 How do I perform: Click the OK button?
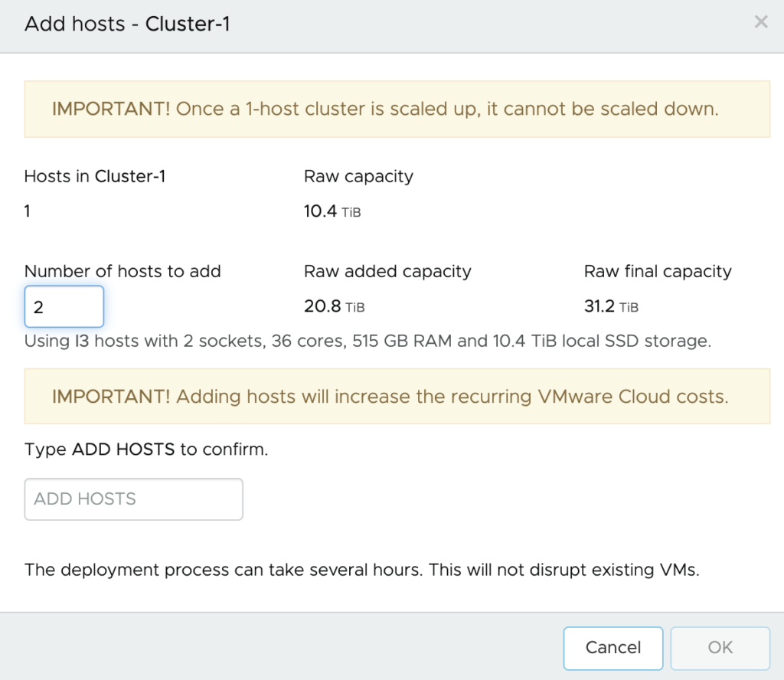point(720,648)
